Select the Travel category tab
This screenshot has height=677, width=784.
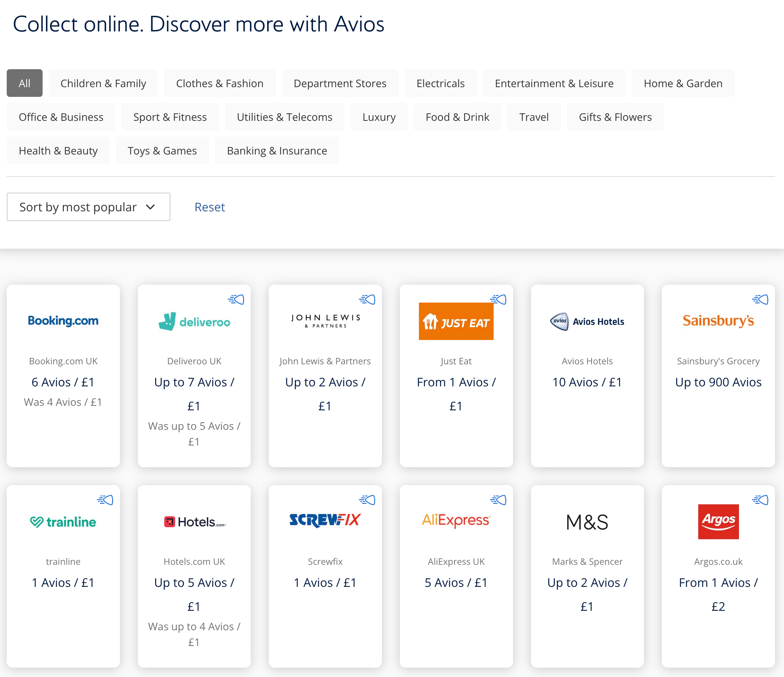pyautogui.click(x=534, y=117)
